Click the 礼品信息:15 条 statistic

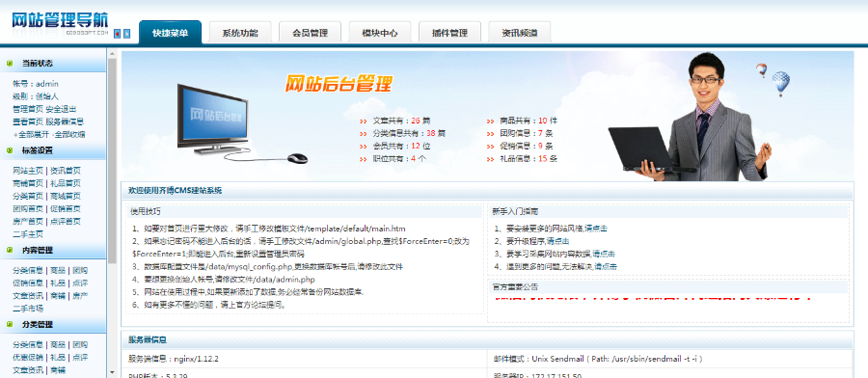[x=529, y=159]
